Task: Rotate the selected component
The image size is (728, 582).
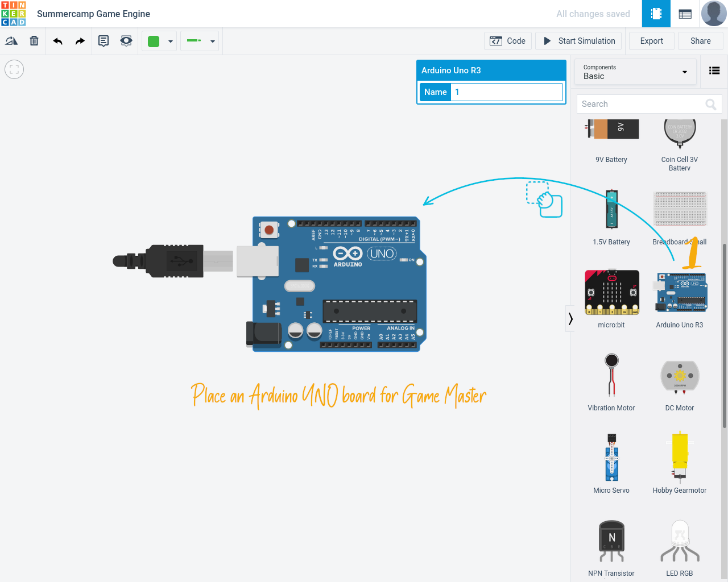Action: (11, 41)
